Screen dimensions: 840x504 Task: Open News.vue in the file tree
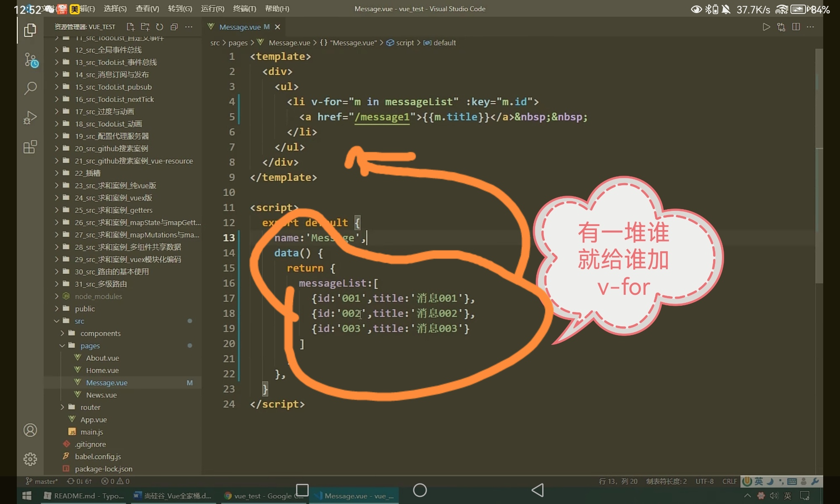(x=101, y=395)
